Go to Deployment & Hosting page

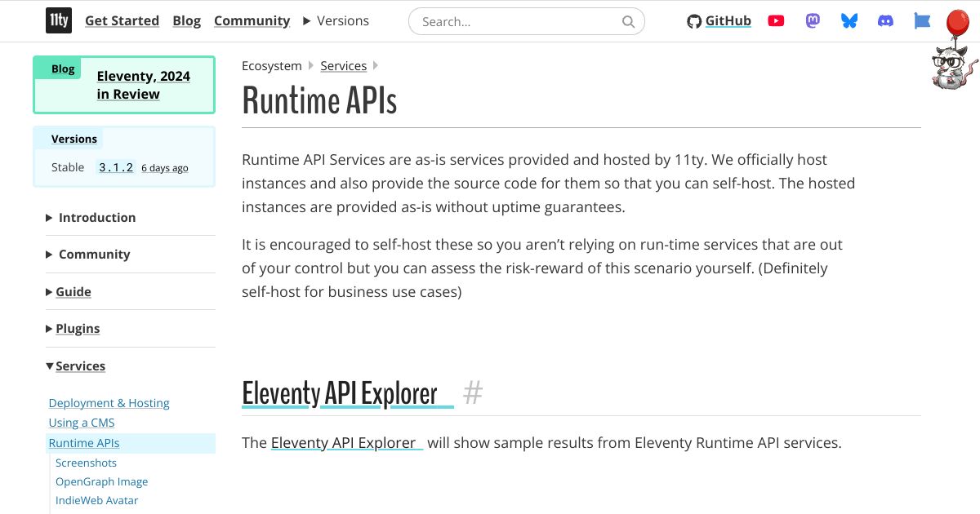coord(109,403)
